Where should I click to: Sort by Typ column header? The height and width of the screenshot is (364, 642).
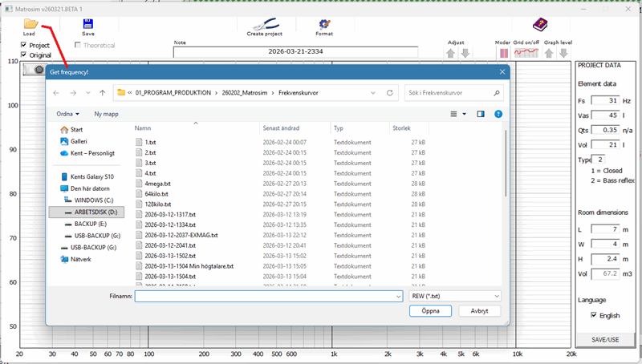click(338, 128)
